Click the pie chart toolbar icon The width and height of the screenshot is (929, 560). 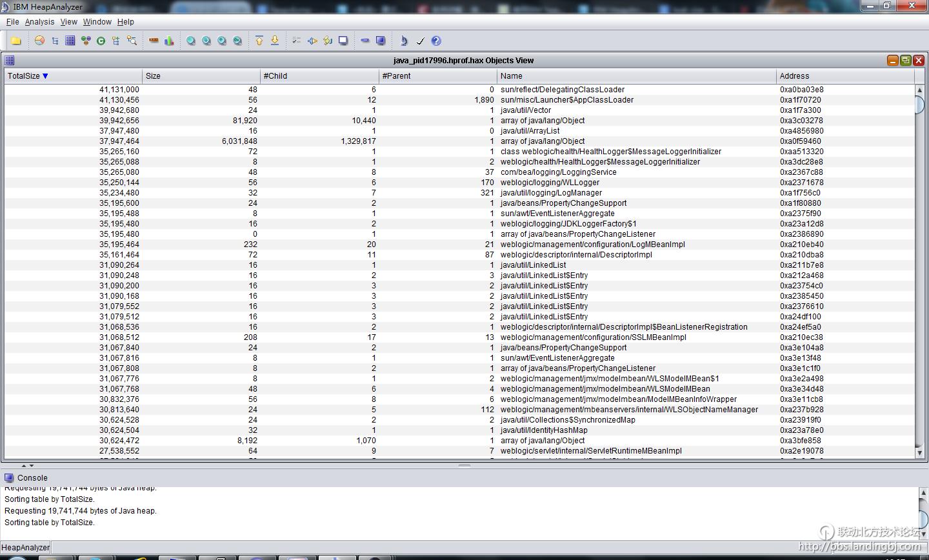pyautogui.click(x=39, y=41)
